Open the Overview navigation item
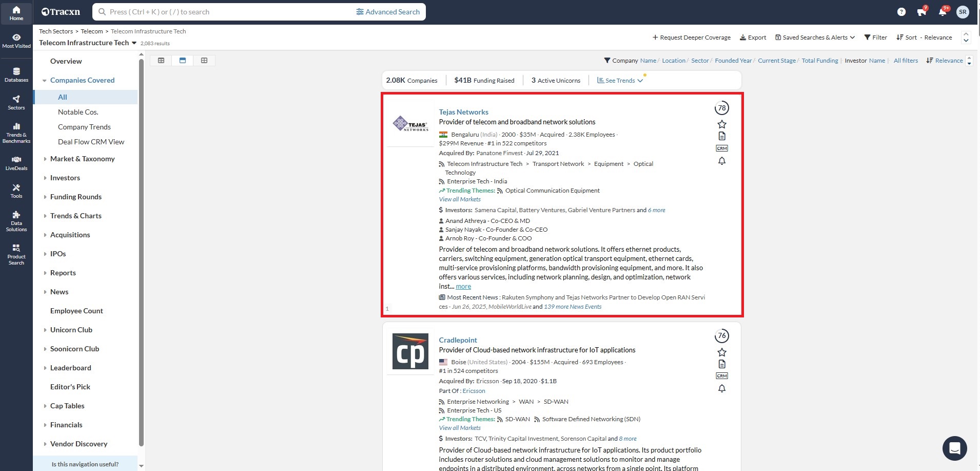The width and height of the screenshot is (980, 471). point(66,61)
